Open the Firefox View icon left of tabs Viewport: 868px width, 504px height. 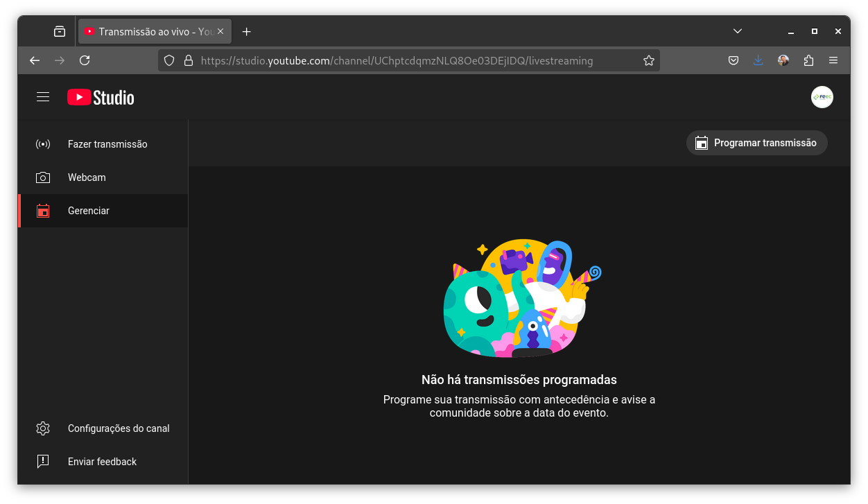click(x=60, y=31)
